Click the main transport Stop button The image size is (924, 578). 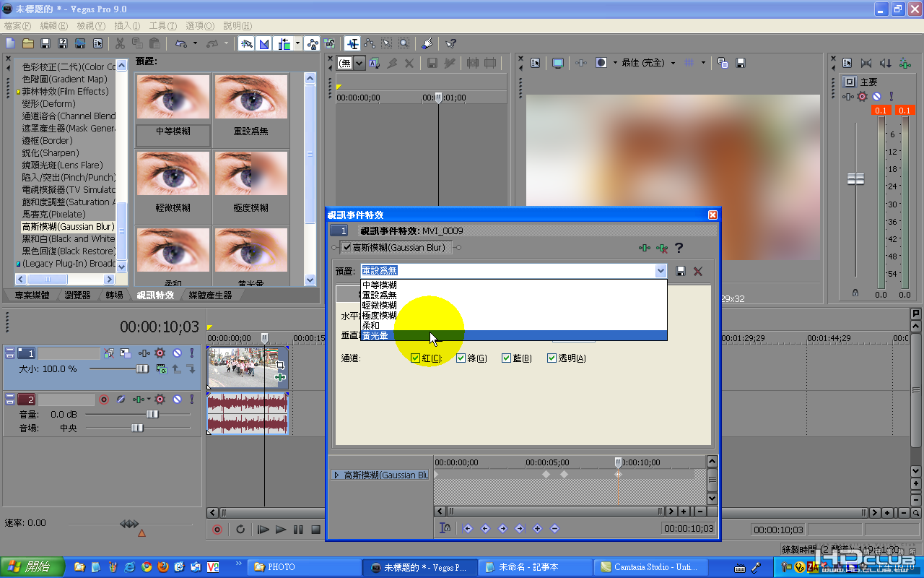coord(315,530)
